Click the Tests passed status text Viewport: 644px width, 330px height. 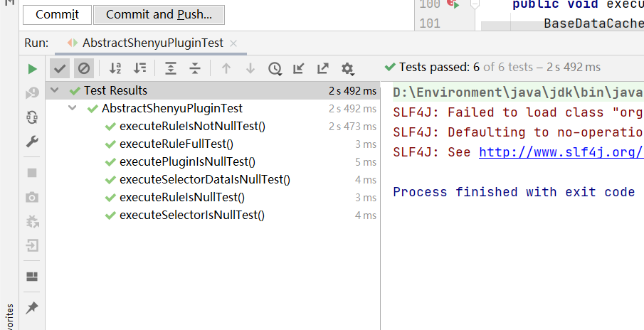tap(500, 68)
